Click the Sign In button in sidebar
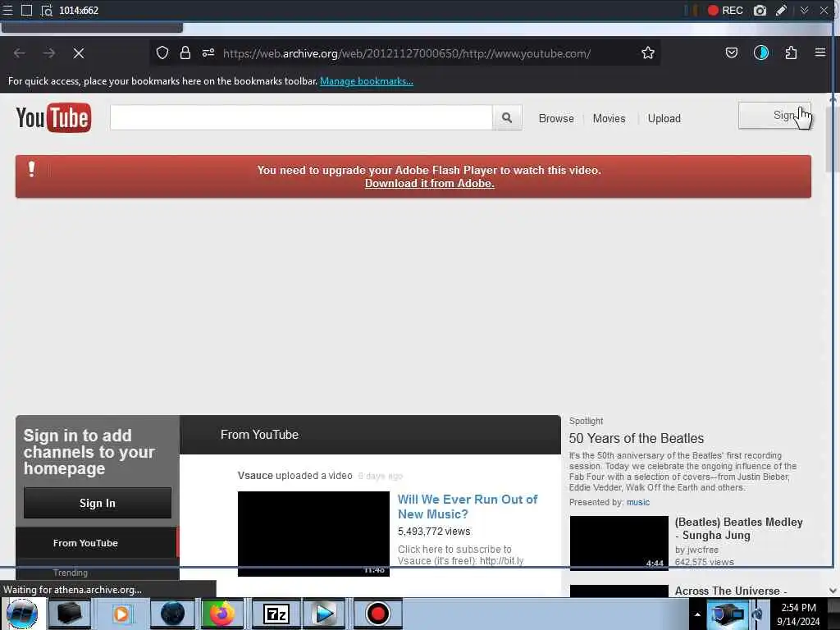Viewport: 840px width, 630px height. pyautogui.click(x=98, y=503)
